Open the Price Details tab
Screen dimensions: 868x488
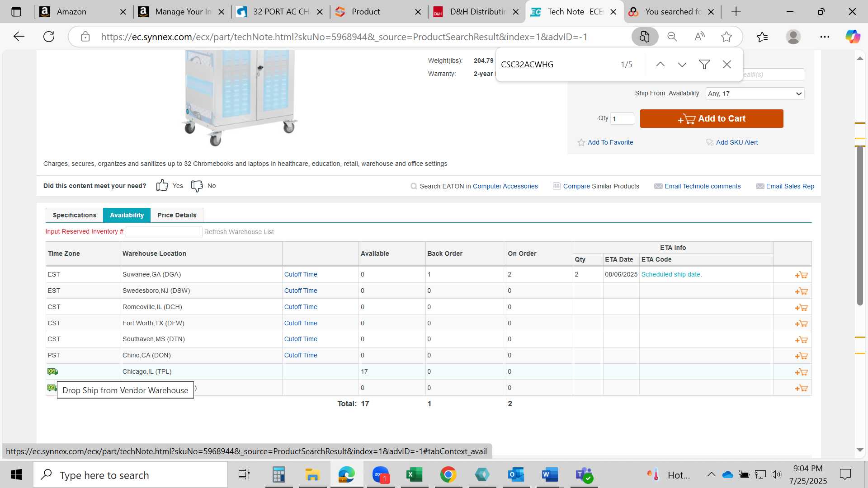point(177,215)
